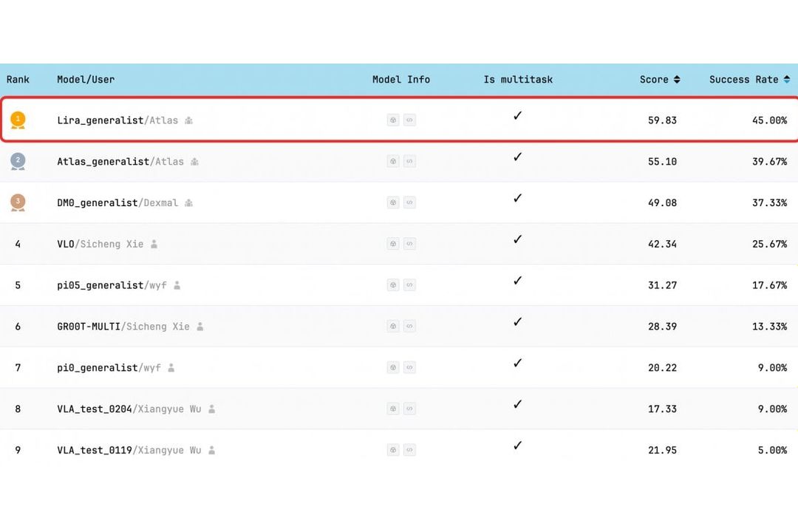798x532 pixels.
Task: Open the model info icon for Lira_generalist
Action: coord(393,120)
